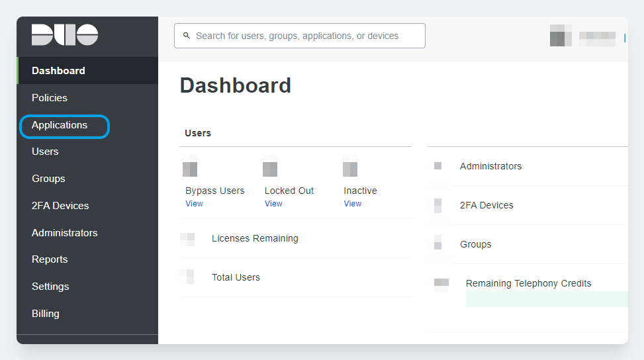The width and height of the screenshot is (644, 360).
Task: Navigate to 2FA Devices in the sidebar
Action: (x=60, y=206)
